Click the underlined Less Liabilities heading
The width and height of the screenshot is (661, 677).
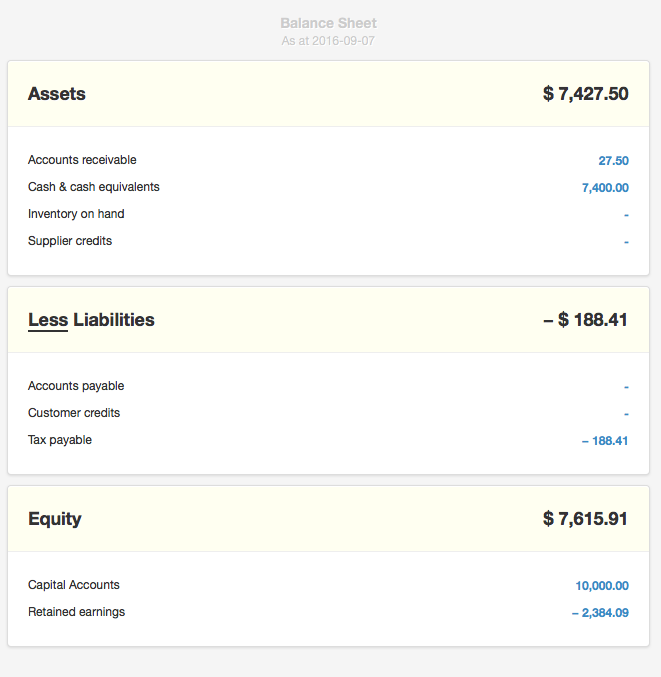[91, 320]
